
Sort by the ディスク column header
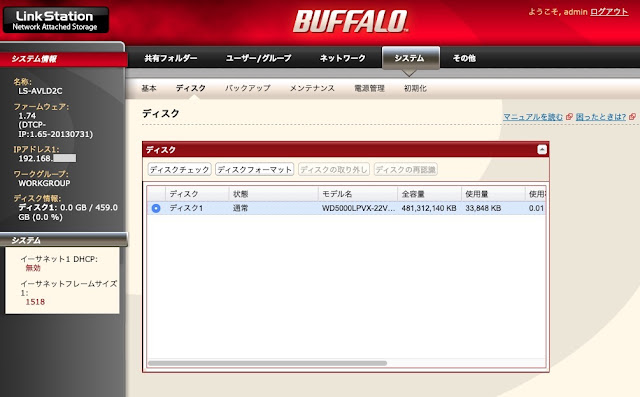tap(197, 194)
